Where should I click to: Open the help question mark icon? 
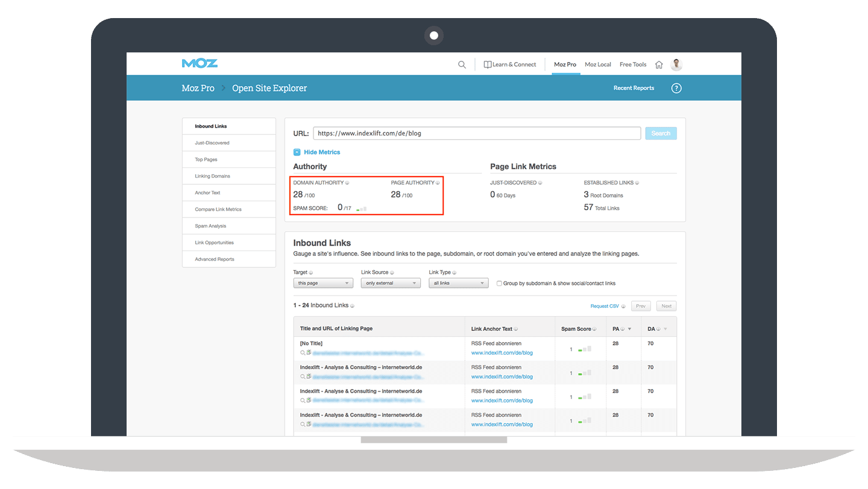coord(676,88)
